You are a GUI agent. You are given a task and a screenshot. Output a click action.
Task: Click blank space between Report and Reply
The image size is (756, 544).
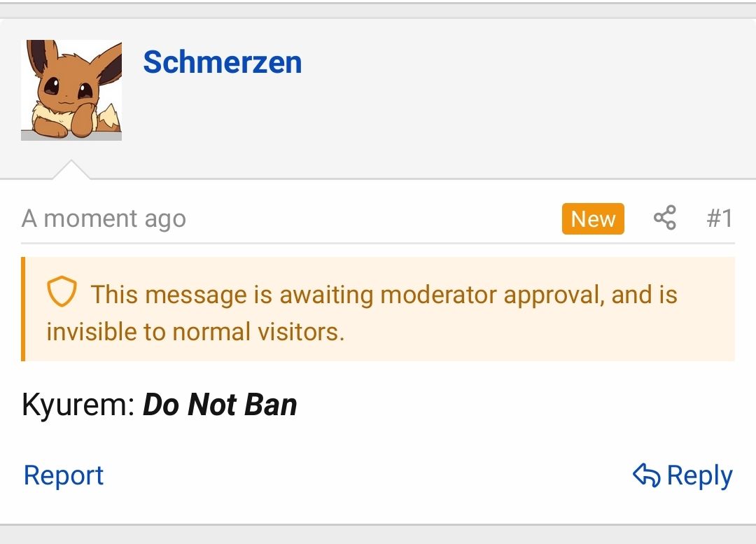(364, 475)
